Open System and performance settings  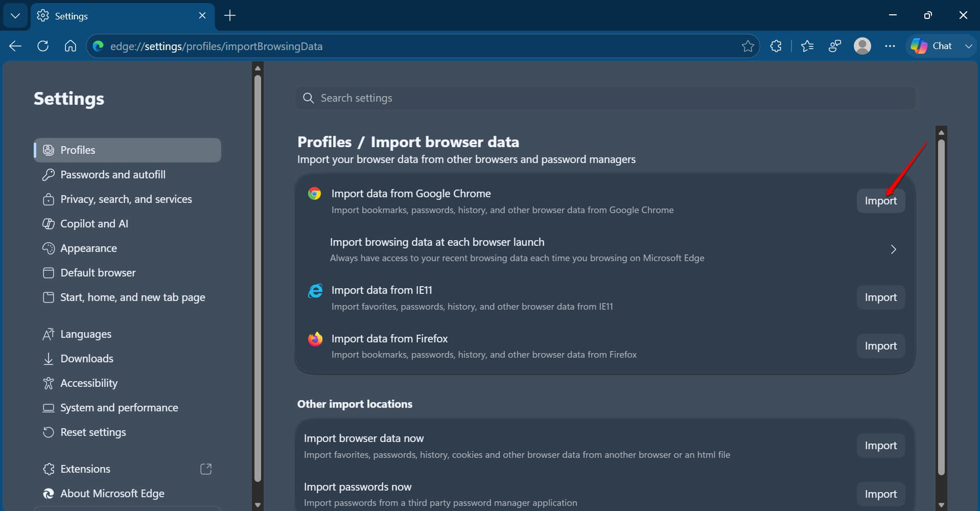[x=127, y=408]
